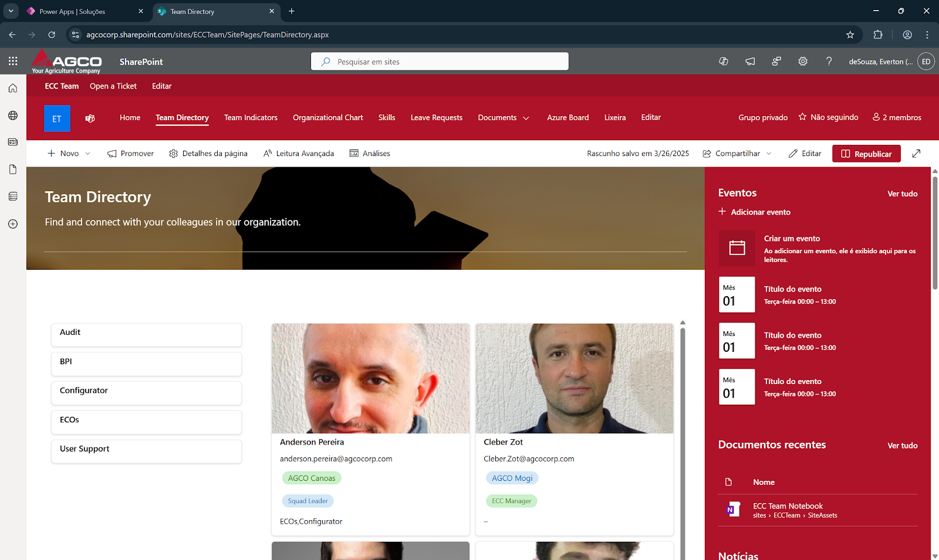This screenshot has width=939, height=560.
Task: Click Ver tudo next to Documentos recentes
Action: pos(902,446)
